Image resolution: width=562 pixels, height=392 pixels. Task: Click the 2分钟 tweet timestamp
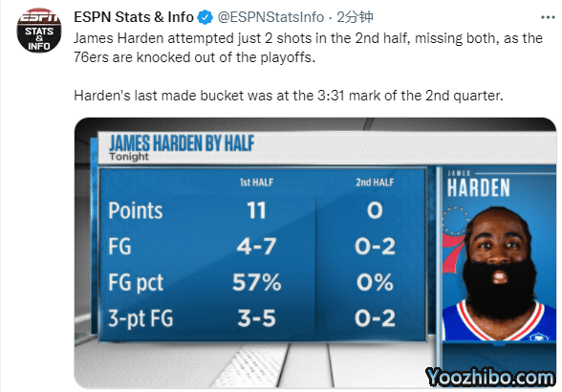355,17
